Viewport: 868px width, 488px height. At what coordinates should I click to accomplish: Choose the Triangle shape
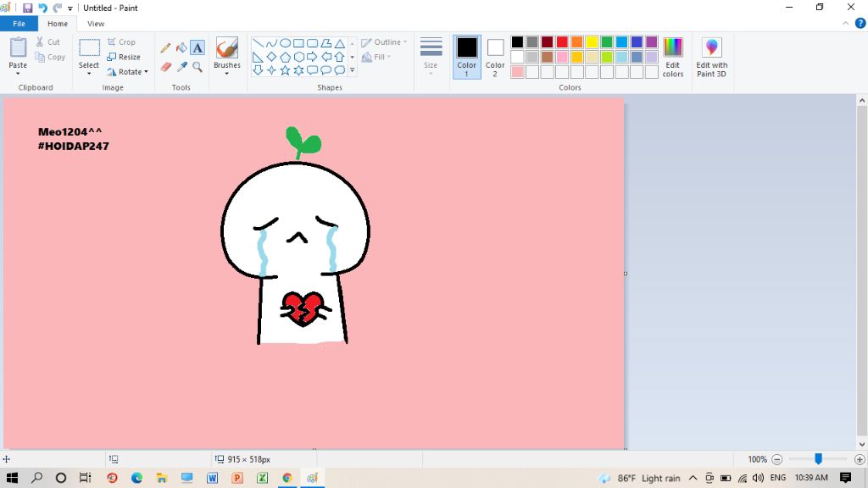click(339, 43)
